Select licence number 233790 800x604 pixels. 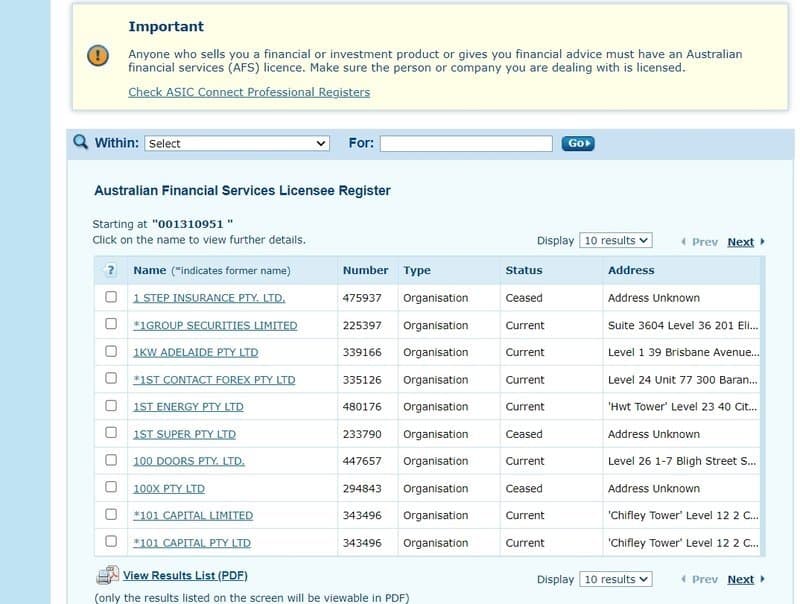pyautogui.click(x=362, y=435)
